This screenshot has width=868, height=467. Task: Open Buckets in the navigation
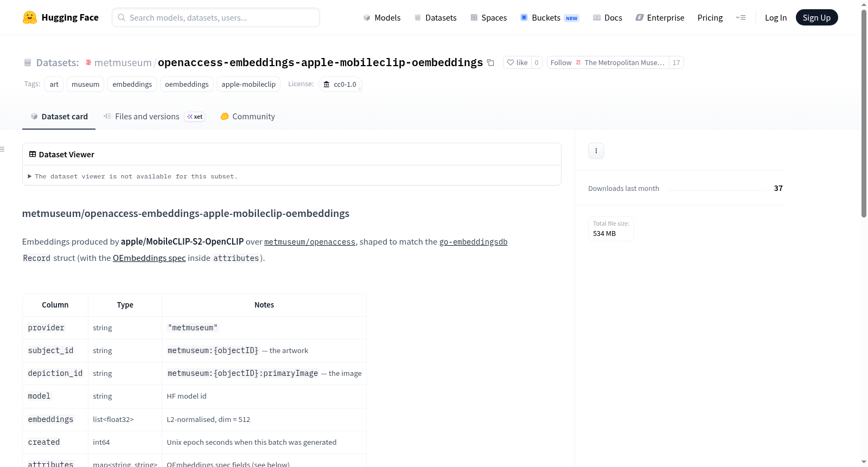pyautogui.click(x=550, y=17)
